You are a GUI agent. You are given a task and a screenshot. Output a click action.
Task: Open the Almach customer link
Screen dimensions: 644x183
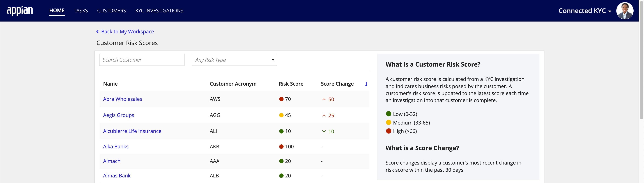tap(112, 161)
